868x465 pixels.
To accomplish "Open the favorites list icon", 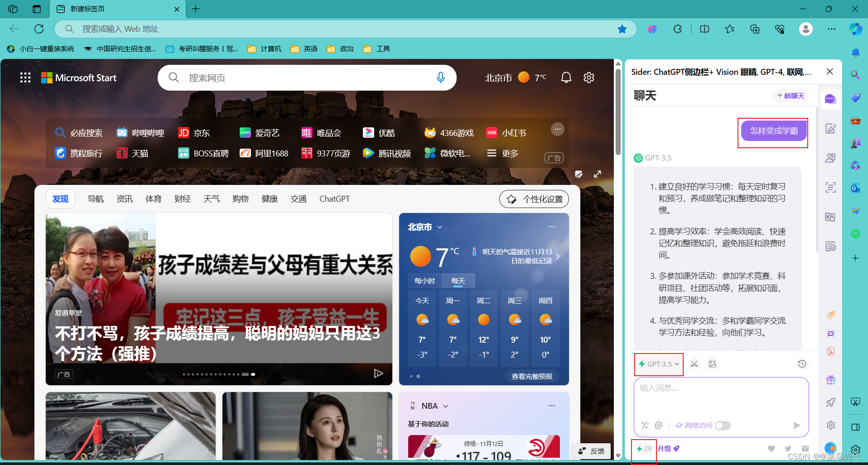I will point(729,29).
